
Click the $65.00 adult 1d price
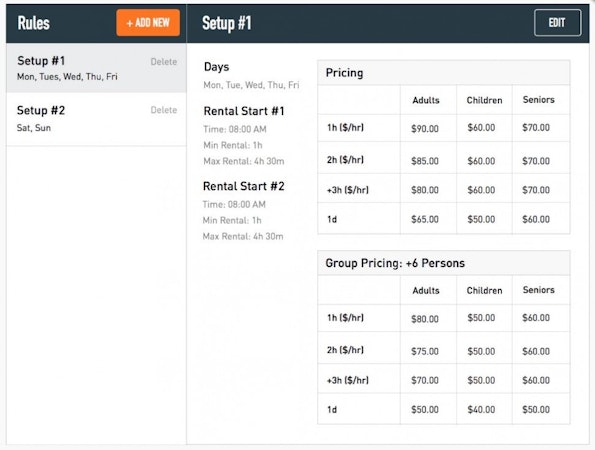[425, 219]
